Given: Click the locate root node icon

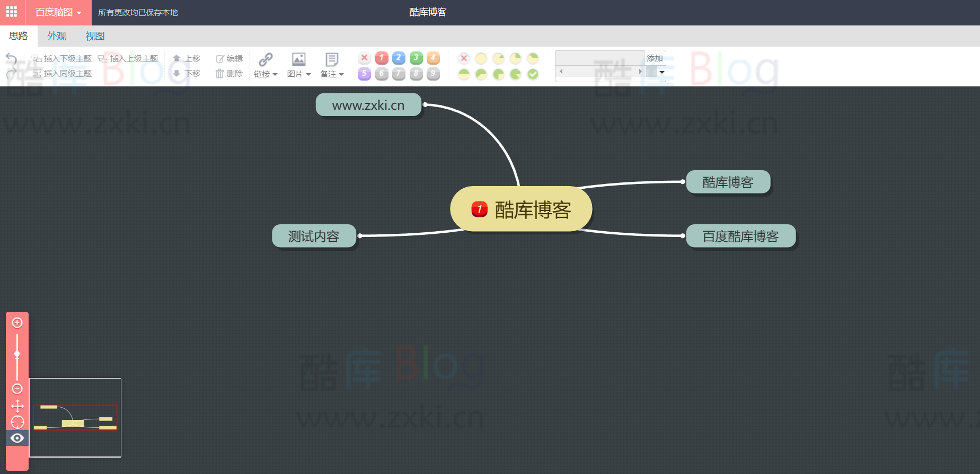Looking at the screenshot, I should tap(17, 422).
